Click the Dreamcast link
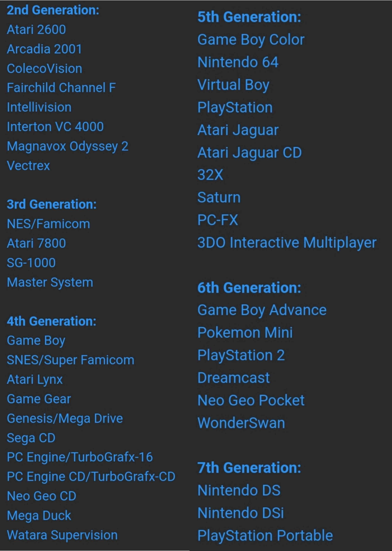 [233, 378]
